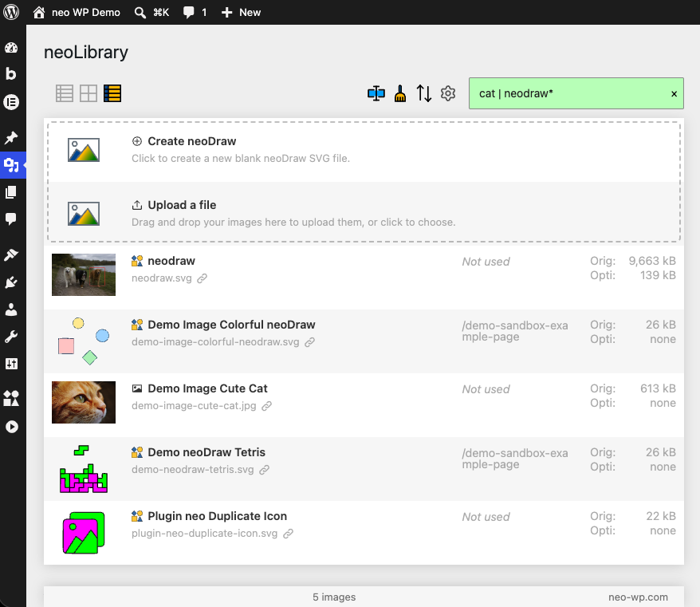Click filename neodraw.svg
Viewport: 700px width, 607px height.
pos(162,278)
